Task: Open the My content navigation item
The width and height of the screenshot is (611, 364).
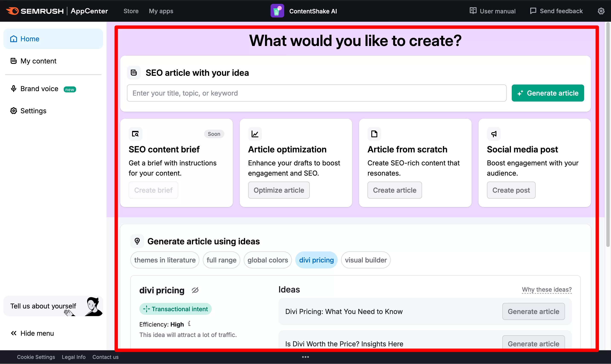Action: point(38,61)
